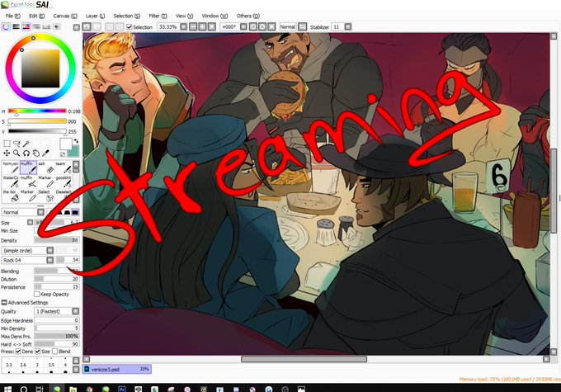The height and width of the screenshot is (392, 561).
Task: Flip the view horizontally icon
Action: (x=302, y=27)
